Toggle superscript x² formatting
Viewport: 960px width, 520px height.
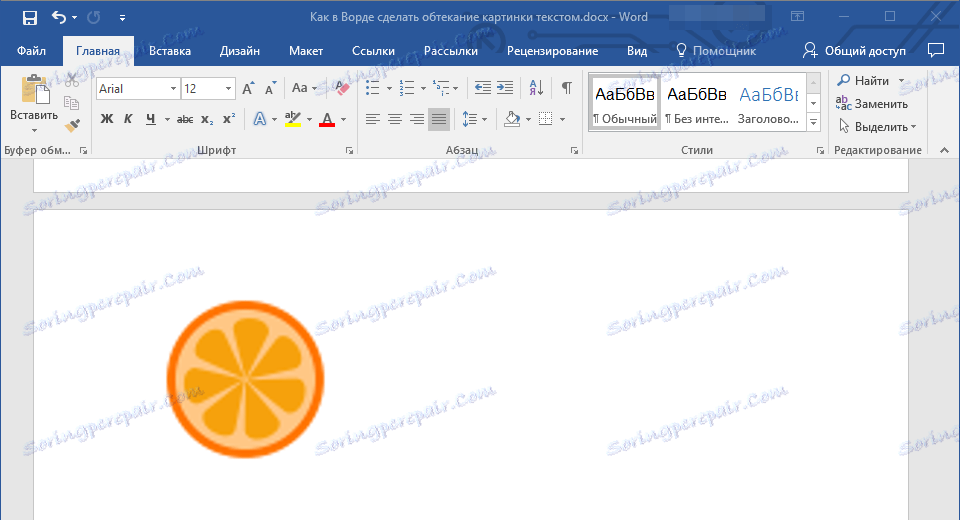click(229, 119)
